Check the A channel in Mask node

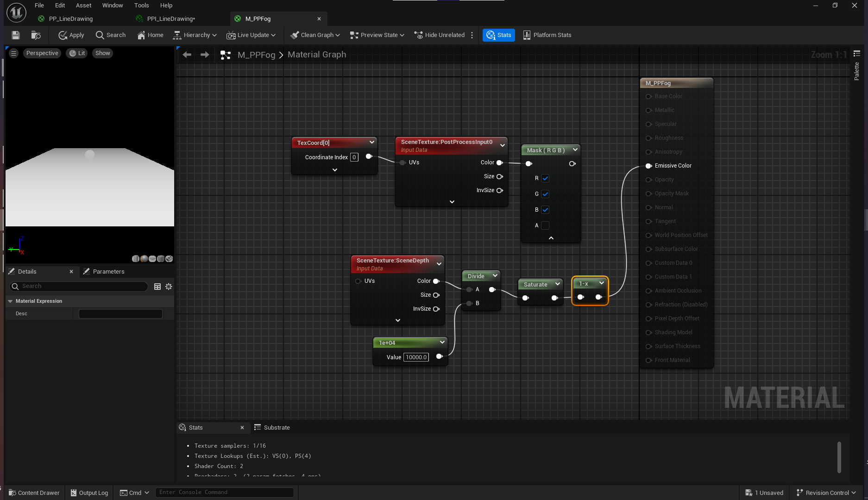tap(545, 225)
